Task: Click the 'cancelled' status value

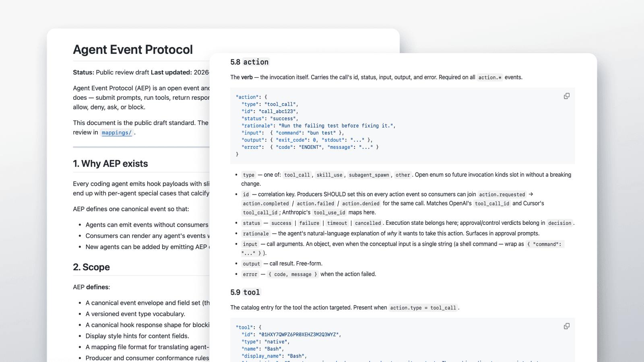Action: 368,223
